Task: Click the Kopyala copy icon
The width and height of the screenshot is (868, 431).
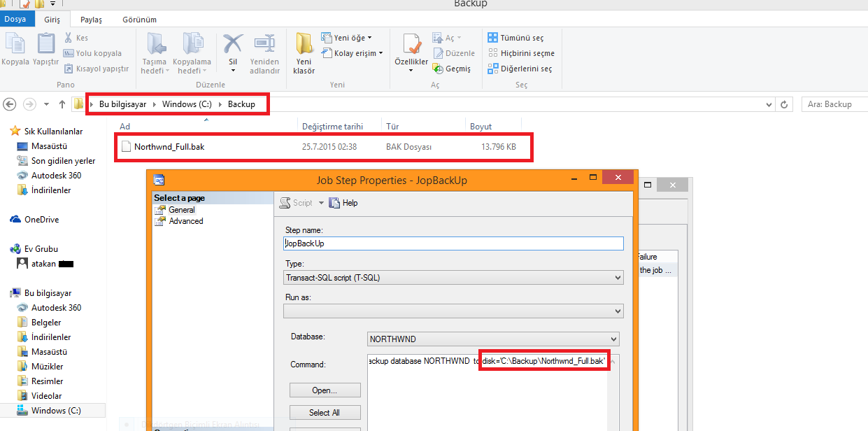Action: point(15,45)
